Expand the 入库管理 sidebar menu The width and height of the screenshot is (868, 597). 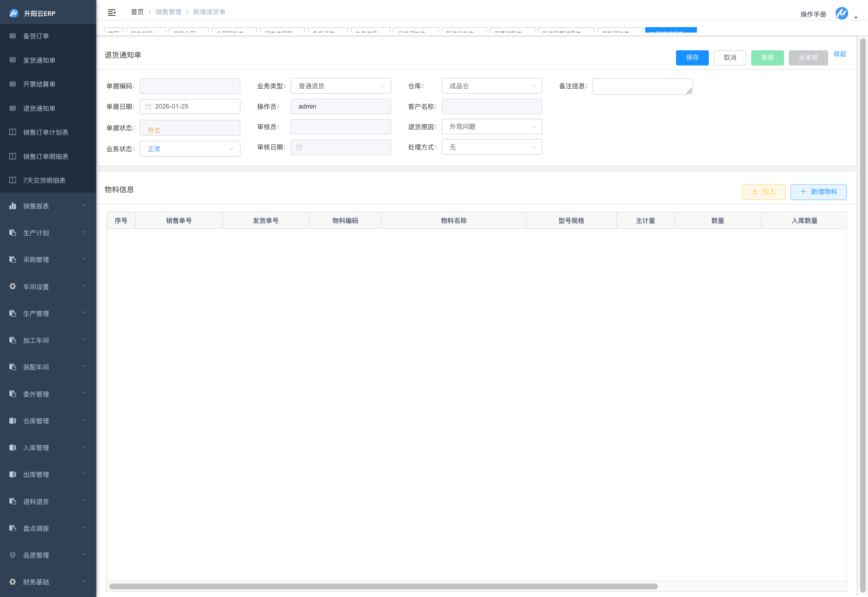click(x=48, y=448)
